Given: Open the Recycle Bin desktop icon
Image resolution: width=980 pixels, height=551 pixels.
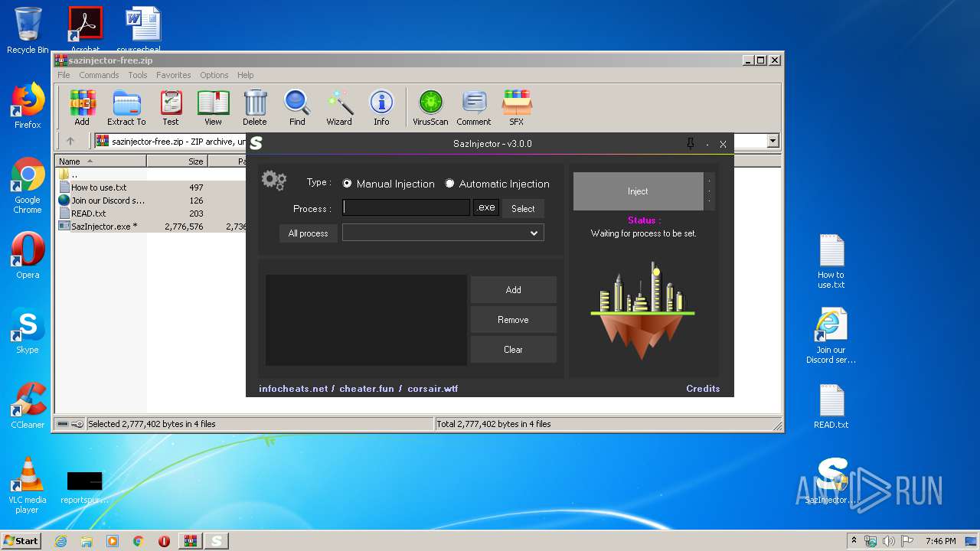Looking at the screenshot, I should [28, 31].
